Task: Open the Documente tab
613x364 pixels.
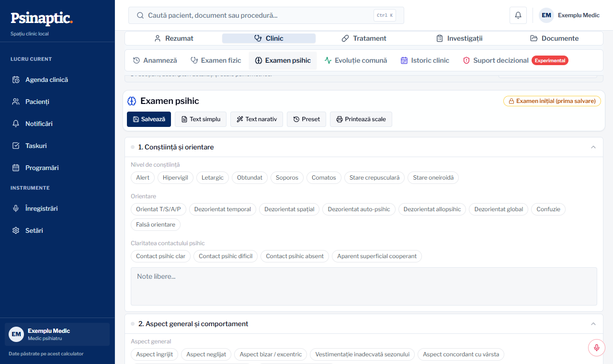Action: click(x=554, y=38)
